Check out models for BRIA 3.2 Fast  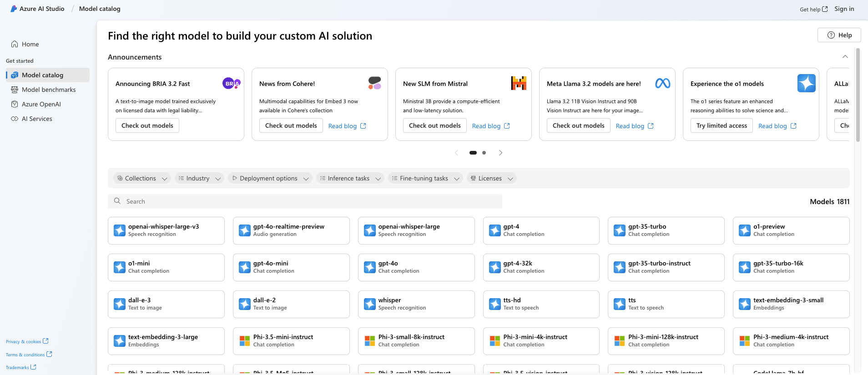[147, 125]
